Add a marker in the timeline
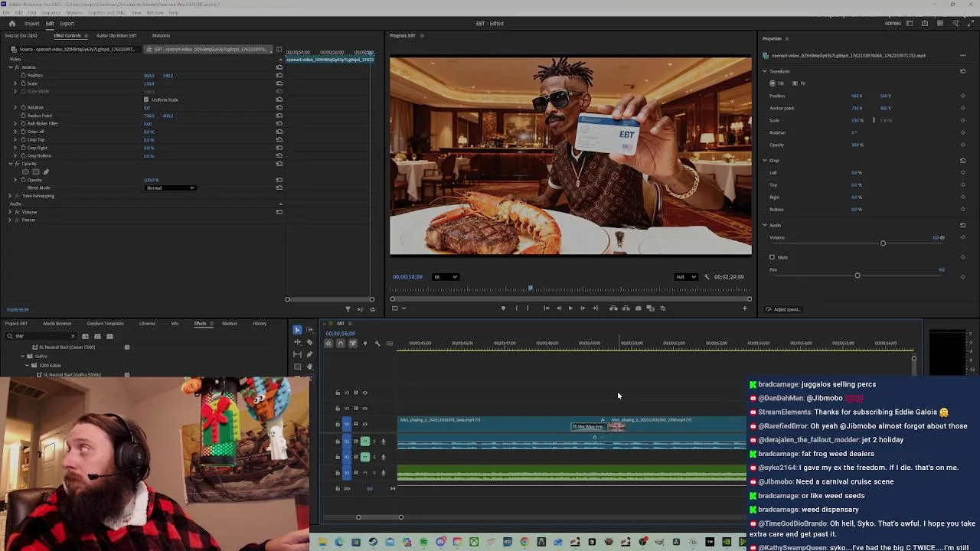Image resolution: width=980 pixels, height=551 pixels. pyautogui.click(x=364, y=343)
